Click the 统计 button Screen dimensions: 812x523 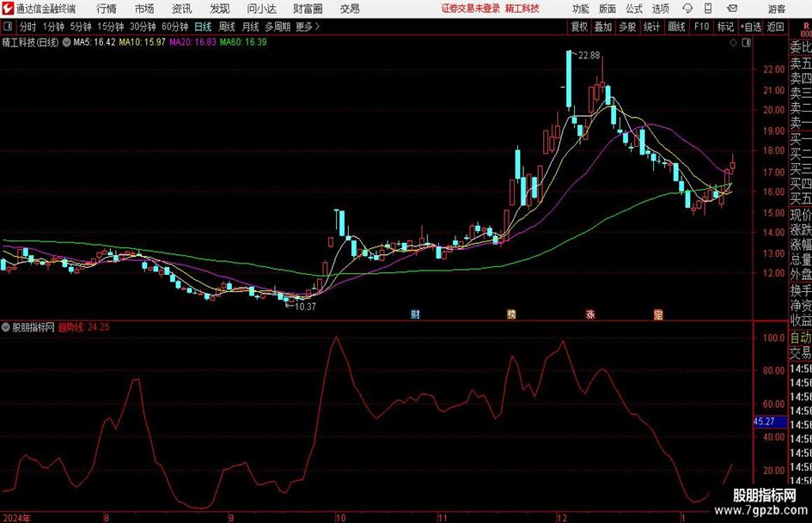[652, 27]
